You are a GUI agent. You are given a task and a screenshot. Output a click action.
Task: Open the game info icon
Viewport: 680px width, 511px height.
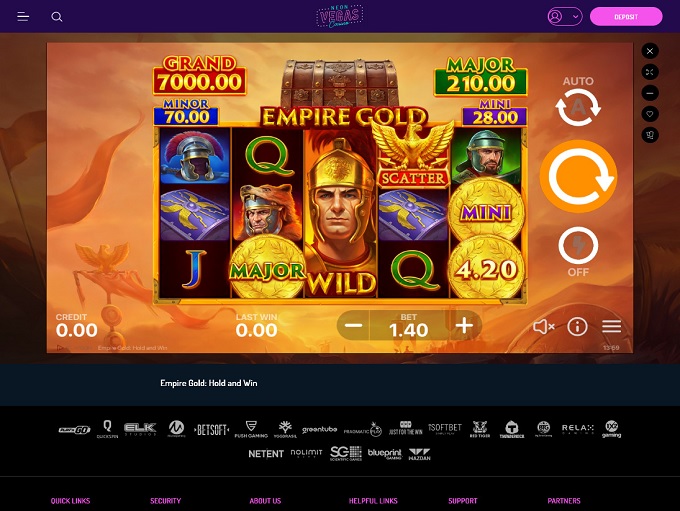pyautogui.click(x=577, y=326)
